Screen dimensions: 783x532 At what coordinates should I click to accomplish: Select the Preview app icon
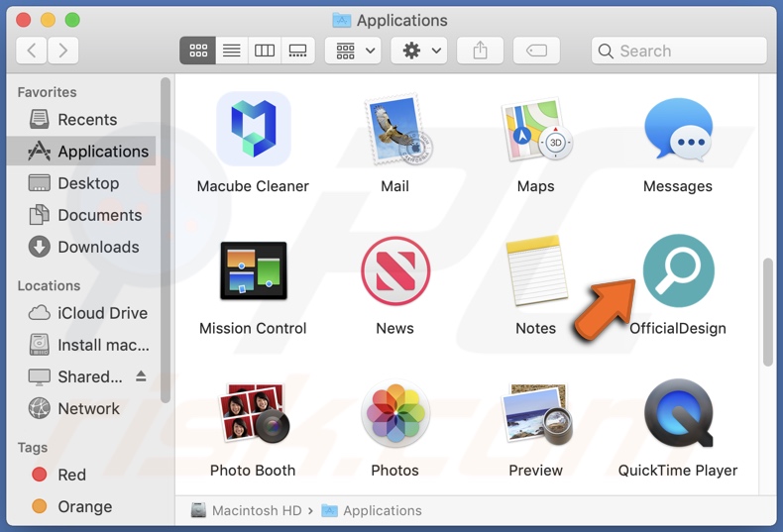click(537, 414)
